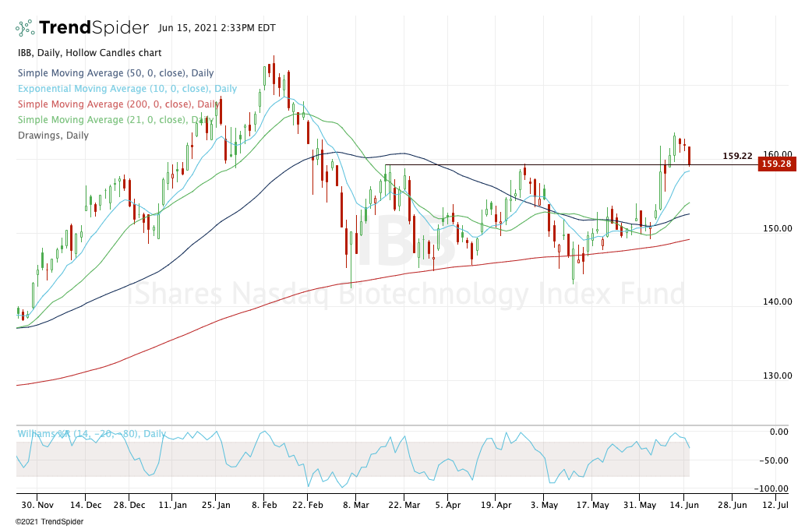Click the -50.00 Williams %R axis value
Screen dimensions: 812x529
[774, 460]
